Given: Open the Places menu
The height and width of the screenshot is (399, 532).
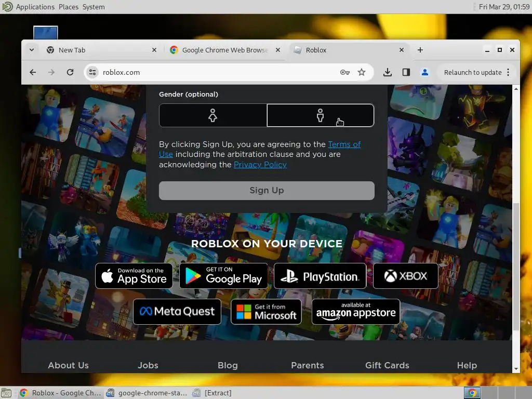Looking at the screenshot, I should 69,7.
